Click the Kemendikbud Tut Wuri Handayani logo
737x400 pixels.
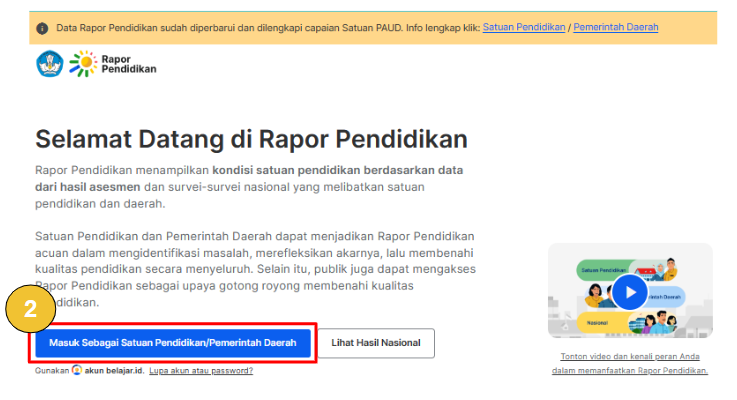click(x=50, y=64)
